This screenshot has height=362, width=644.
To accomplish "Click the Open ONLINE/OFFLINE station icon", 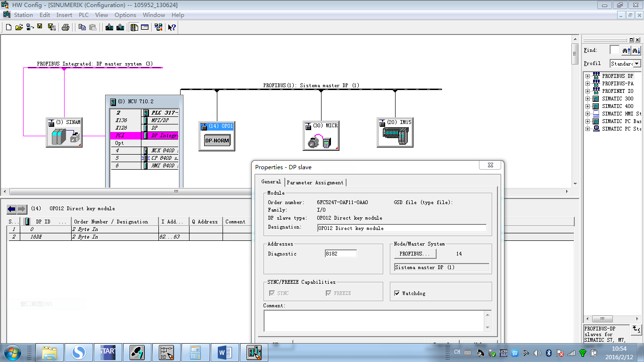I will pyautogui.click(x=30, y=27).
